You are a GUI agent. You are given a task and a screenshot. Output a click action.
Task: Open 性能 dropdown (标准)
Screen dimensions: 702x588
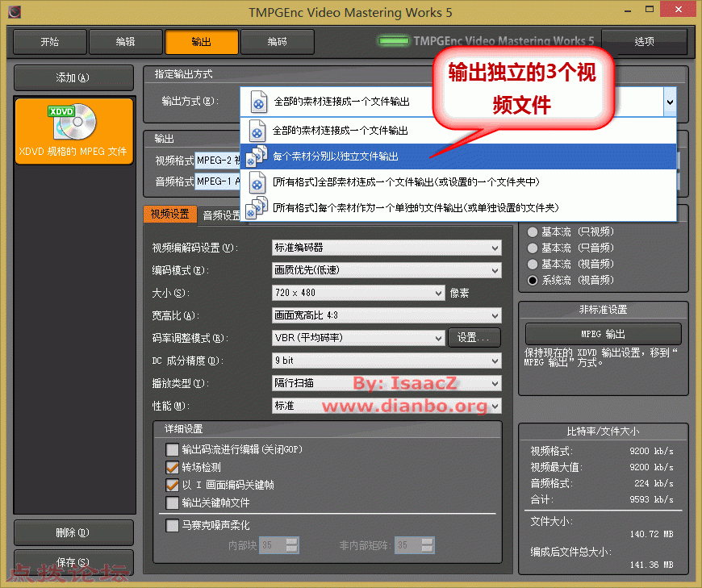pyautogui.click(x=387, y=406)
